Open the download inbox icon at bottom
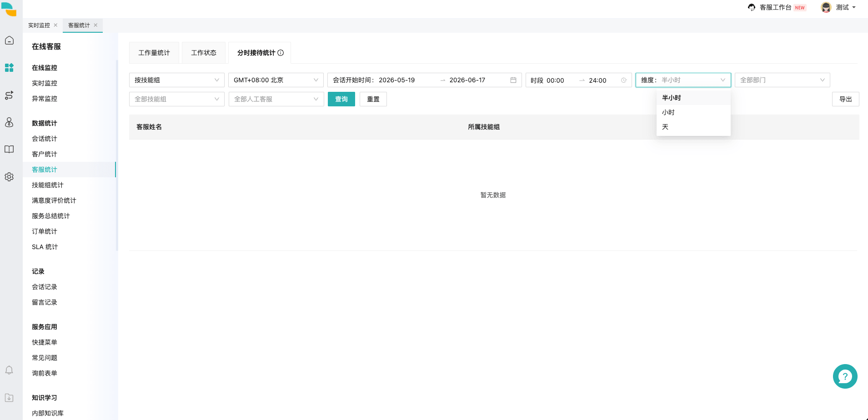 [9, 398]
